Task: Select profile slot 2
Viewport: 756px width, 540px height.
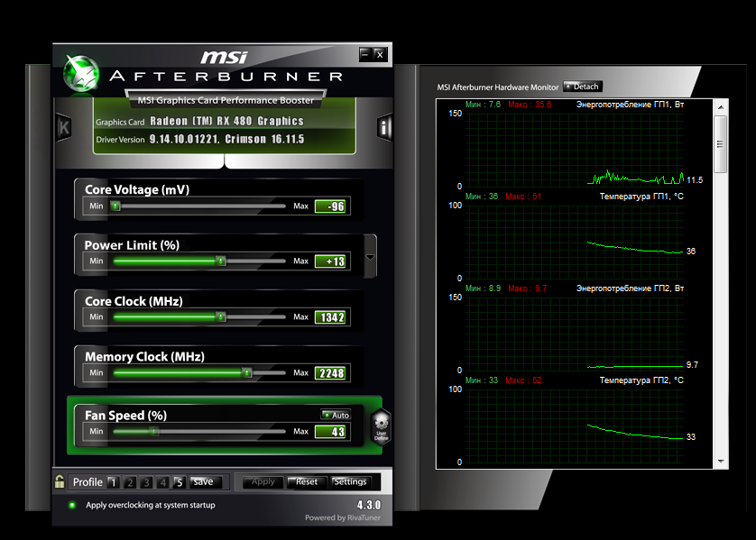Action: pyautogui.click(x=129, y=482)
